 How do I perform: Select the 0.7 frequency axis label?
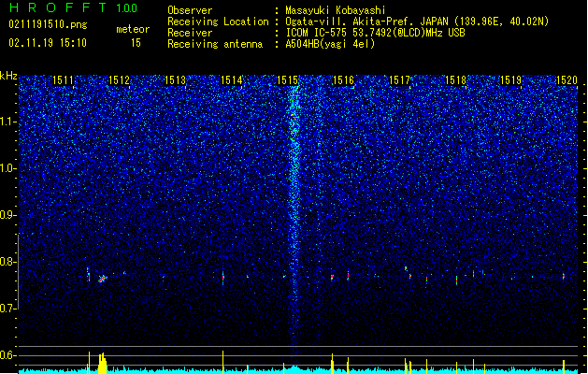point(8,309)
